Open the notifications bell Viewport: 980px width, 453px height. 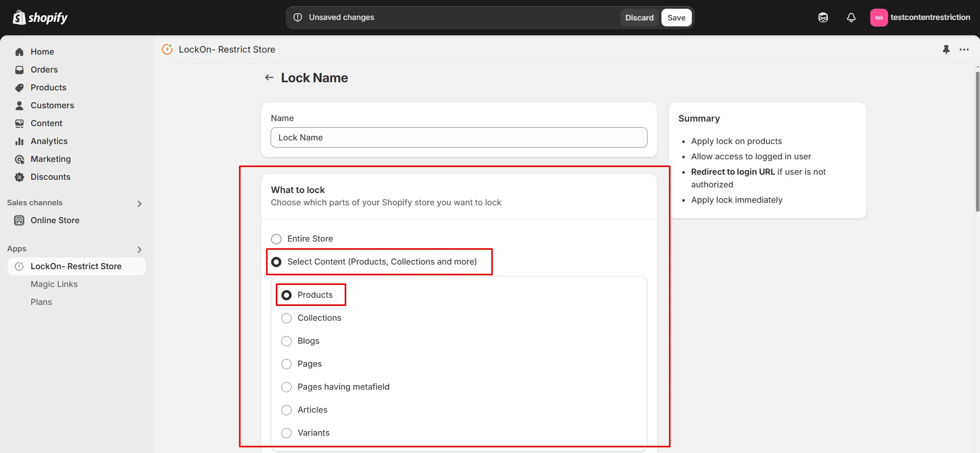[x=851, y=17]
